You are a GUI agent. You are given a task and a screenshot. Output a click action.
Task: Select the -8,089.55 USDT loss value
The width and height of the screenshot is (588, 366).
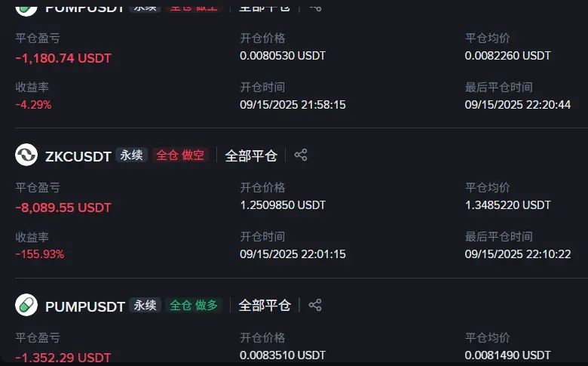pos(63,208)
